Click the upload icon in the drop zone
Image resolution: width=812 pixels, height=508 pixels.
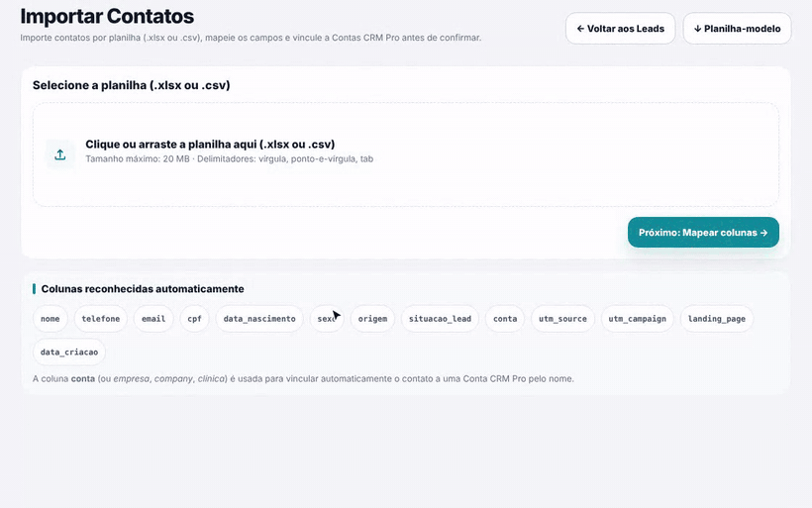(x=60, y=154)
